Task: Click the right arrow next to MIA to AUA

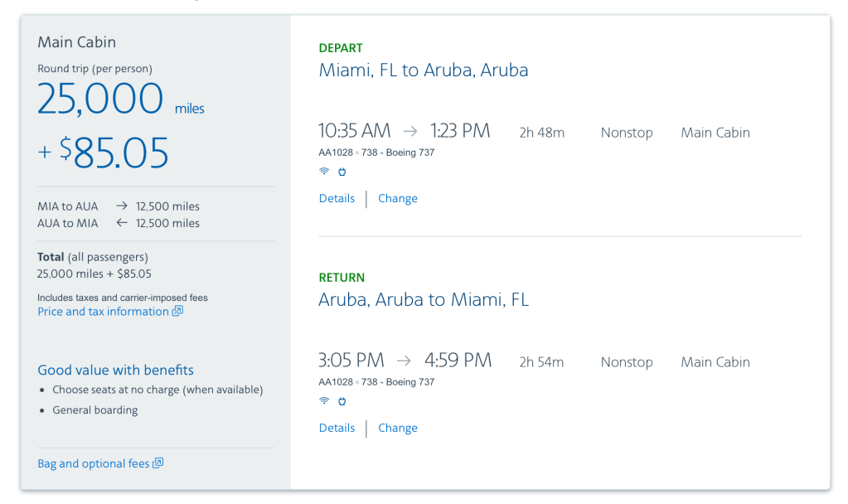Action: 122,206
